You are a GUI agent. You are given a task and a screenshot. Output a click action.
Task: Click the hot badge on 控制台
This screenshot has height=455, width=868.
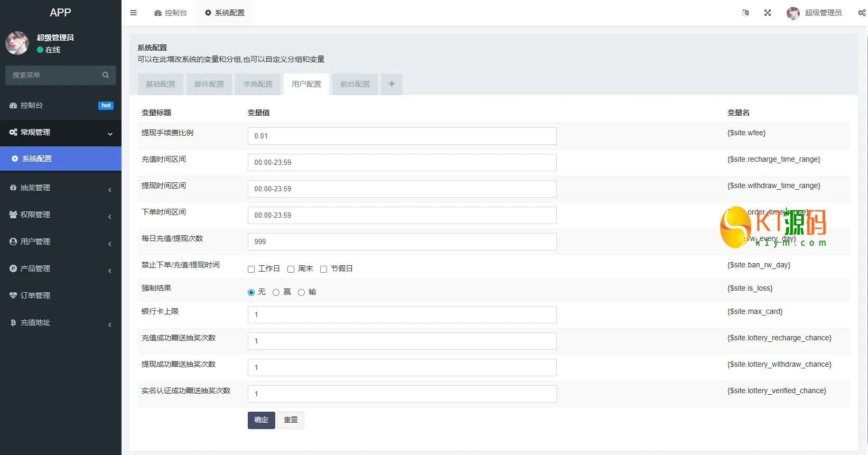pyautogui.click(x=106, y=106)
